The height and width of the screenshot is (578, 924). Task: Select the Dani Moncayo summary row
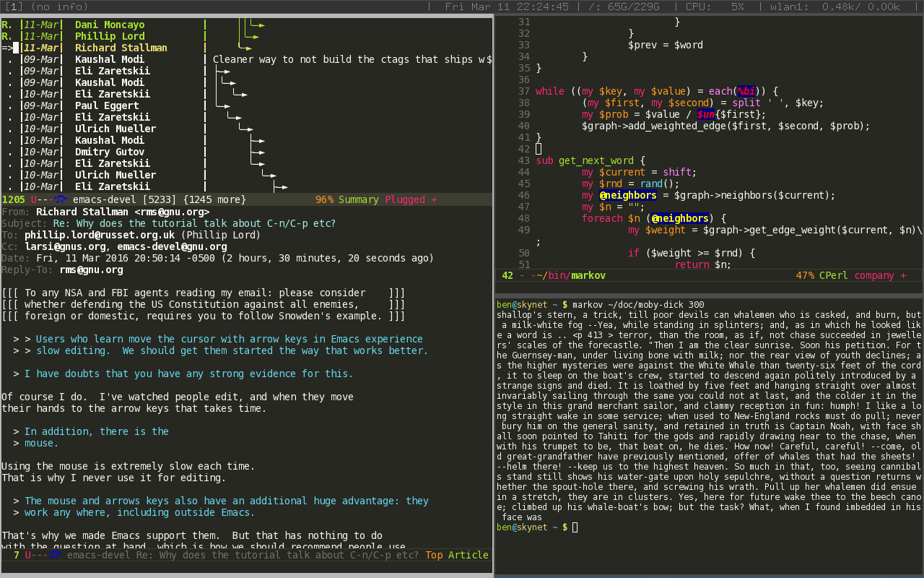[x=246, y=25]
